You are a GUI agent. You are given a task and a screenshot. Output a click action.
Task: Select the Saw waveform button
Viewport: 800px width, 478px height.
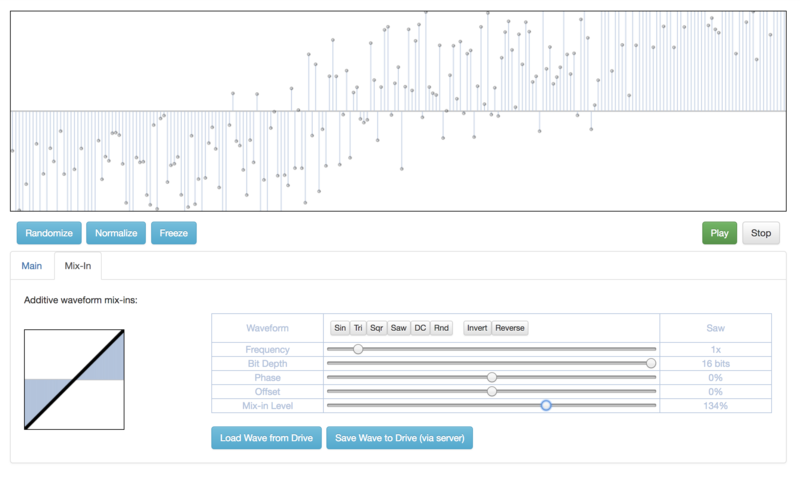398,328
